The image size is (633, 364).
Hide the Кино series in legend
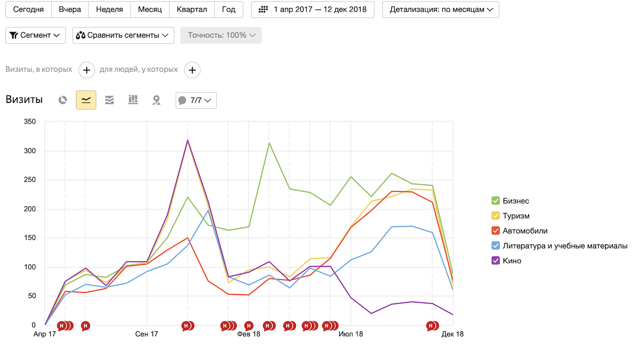[495, 261]
